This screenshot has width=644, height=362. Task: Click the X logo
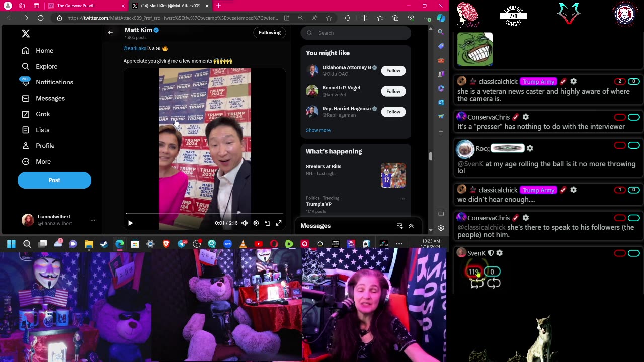pyautogui.click(x=26, y=34)
